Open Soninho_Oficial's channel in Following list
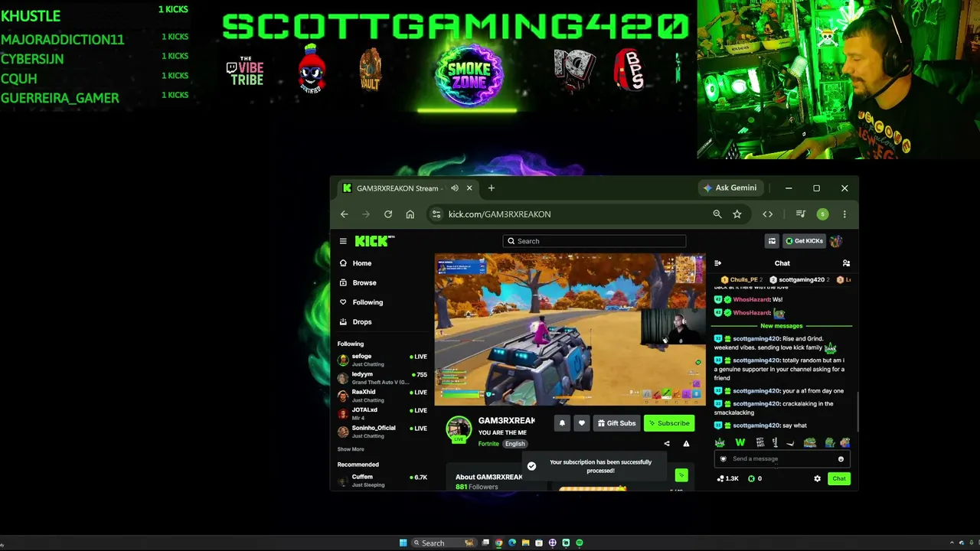Screen dimensions: 980x551 click(x=382, y=432)
